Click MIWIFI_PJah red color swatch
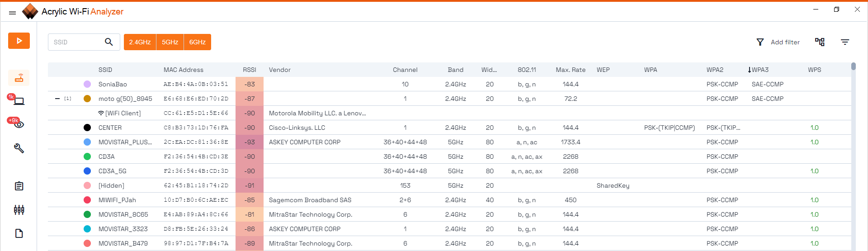 [x=87, y=200]
